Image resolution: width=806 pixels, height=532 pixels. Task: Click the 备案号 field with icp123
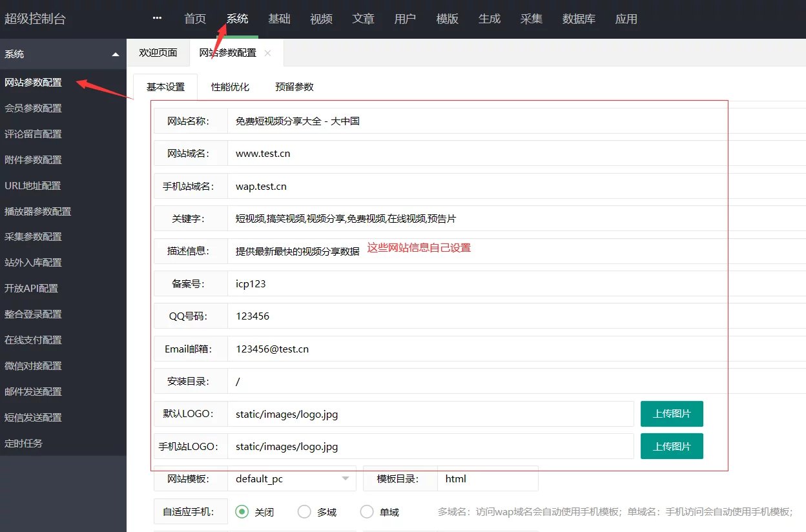tap(517, 283)
